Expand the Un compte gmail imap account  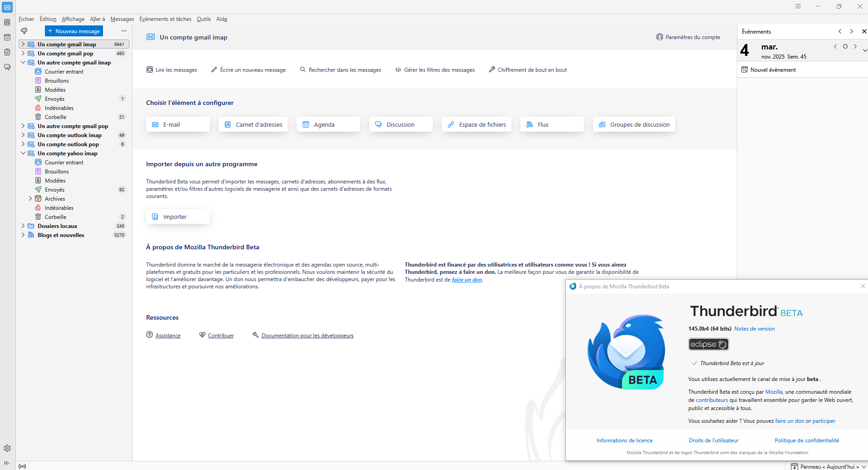tap(23, 44)
